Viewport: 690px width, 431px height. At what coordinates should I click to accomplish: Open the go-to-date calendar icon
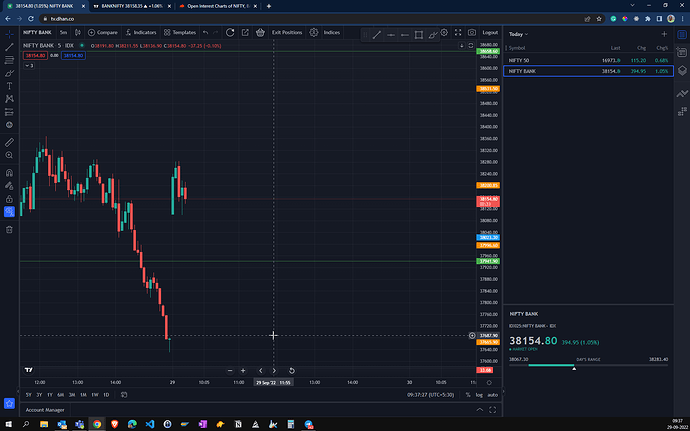(x=124, y=395)
